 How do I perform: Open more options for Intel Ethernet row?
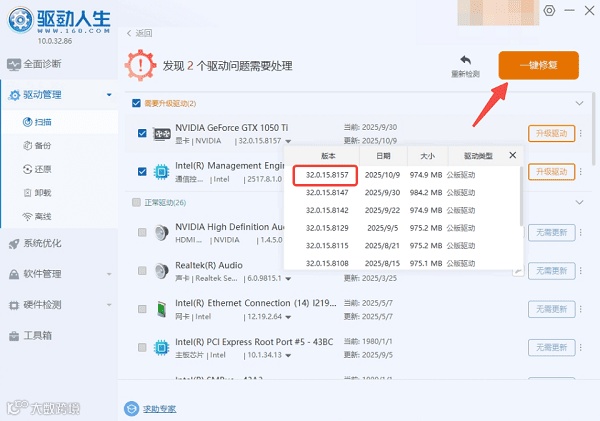(581, 309)
